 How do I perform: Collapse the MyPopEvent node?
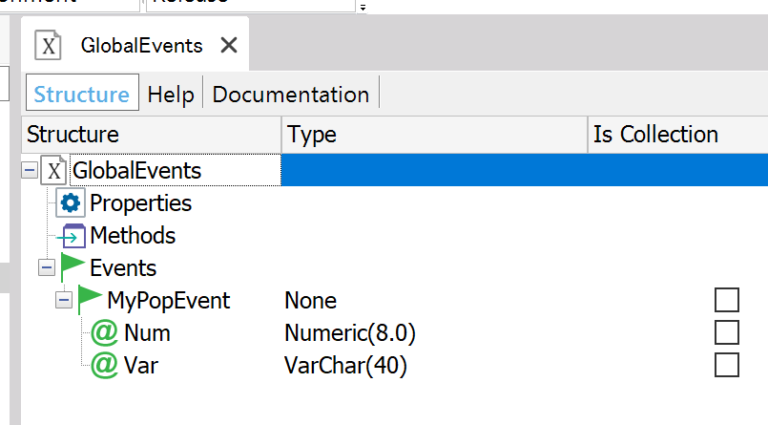(x=64, y=300)
